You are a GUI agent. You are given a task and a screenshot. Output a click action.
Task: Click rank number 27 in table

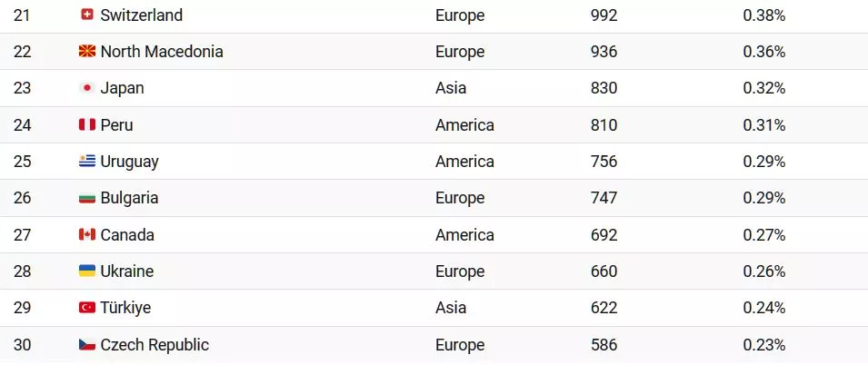point(23,235)
